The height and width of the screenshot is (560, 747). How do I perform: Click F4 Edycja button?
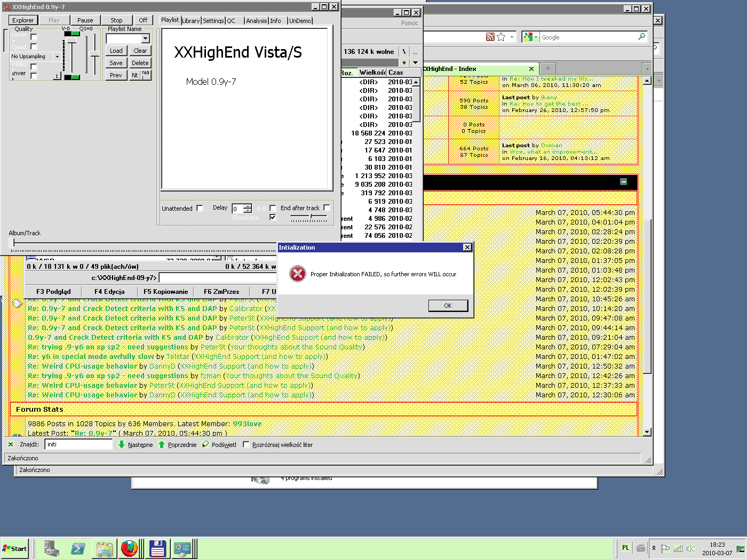109,292
